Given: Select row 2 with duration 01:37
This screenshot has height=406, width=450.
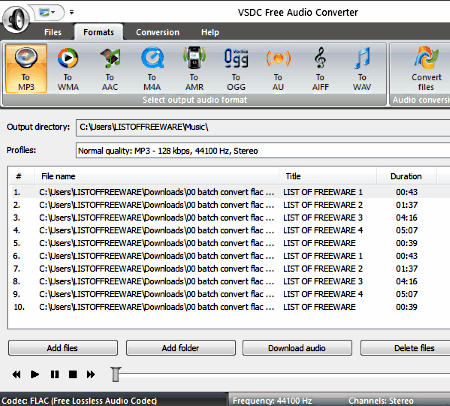Looking at the screenshot, I should (x=231, y=205).
